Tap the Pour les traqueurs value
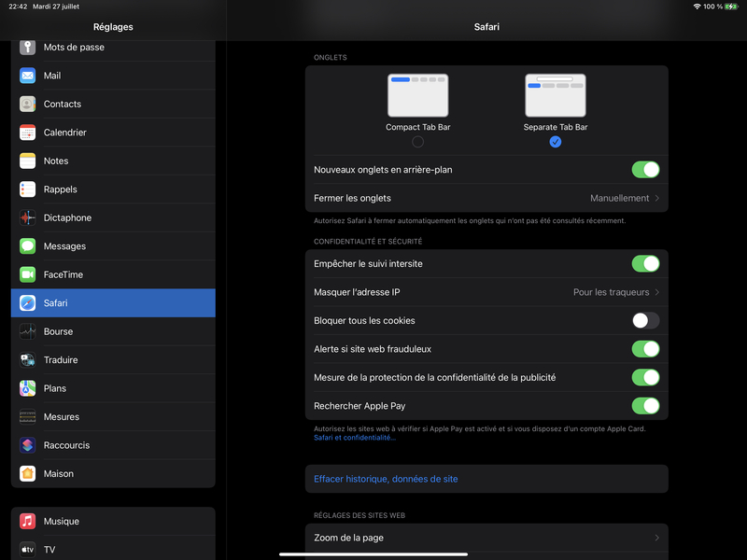The image size is (747, 560). coord(612,292)
